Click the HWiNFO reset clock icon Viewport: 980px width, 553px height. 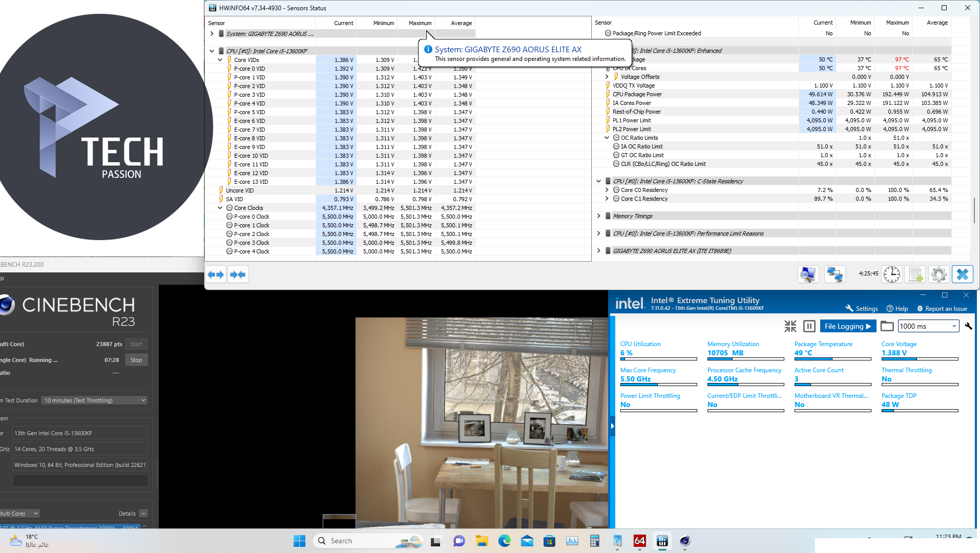click(x=891, y=275)
